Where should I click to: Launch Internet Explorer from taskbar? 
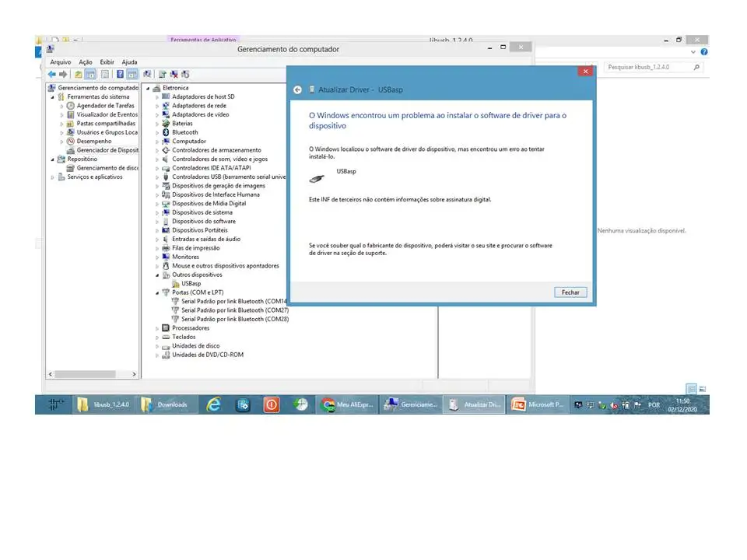213,404
